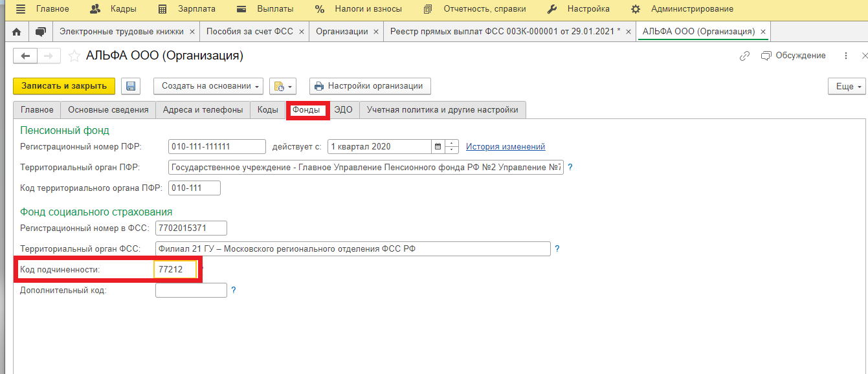Open calendar picker for effective date

coord(438,146)
